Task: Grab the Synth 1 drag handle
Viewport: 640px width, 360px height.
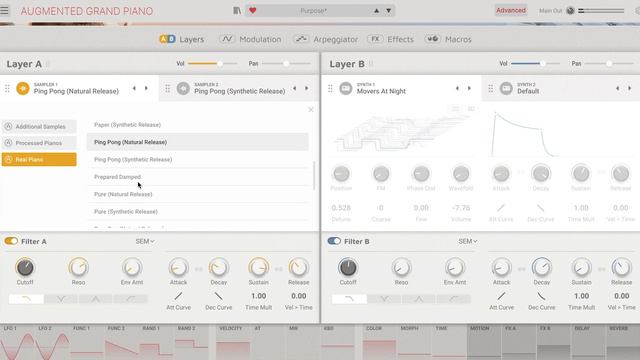Action: [330, 88]
